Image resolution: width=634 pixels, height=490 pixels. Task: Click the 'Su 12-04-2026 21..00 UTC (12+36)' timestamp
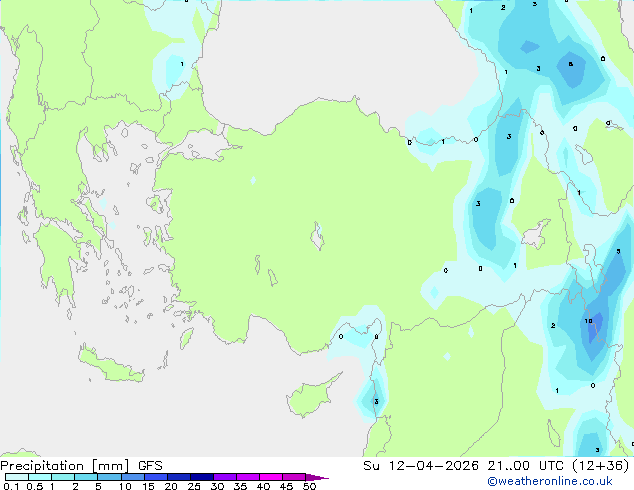tap(496, 466)
